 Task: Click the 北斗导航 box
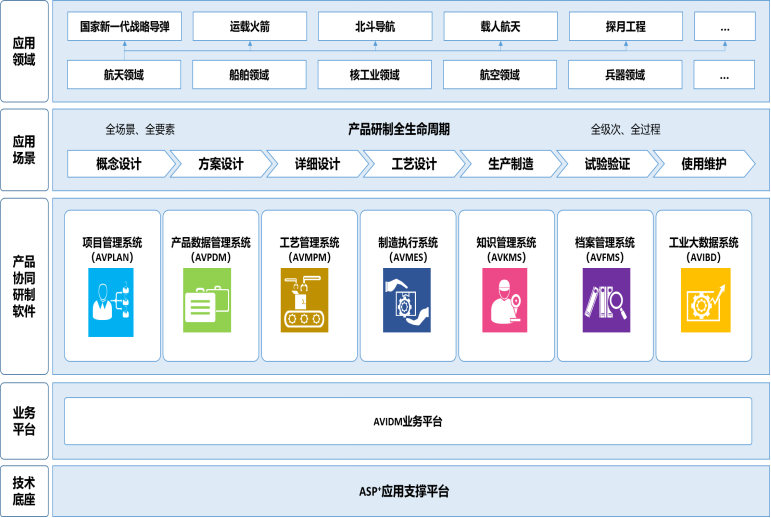(x=375, y=27)
